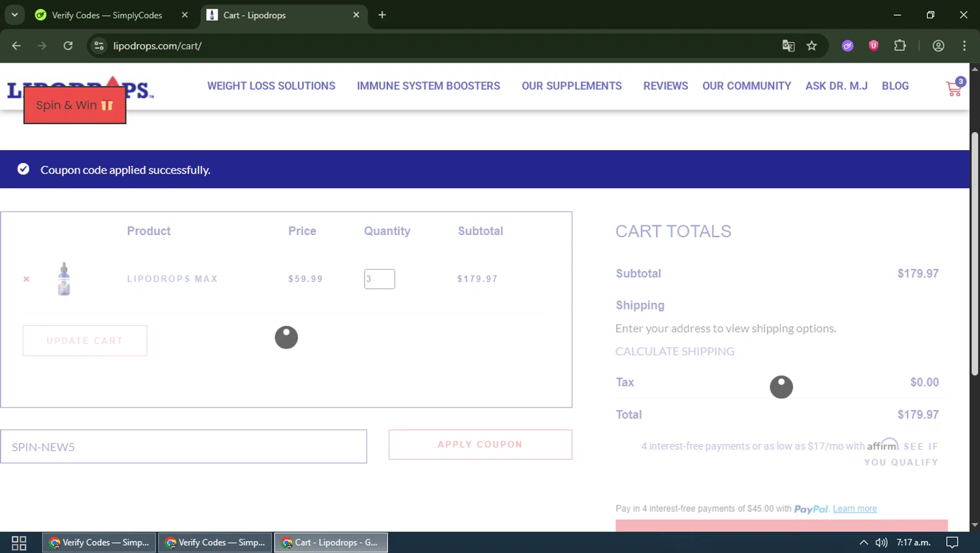Viewport: 980px width, 553px height.
Task: Click PayPal Learn more link
Action: pos(855,509)
